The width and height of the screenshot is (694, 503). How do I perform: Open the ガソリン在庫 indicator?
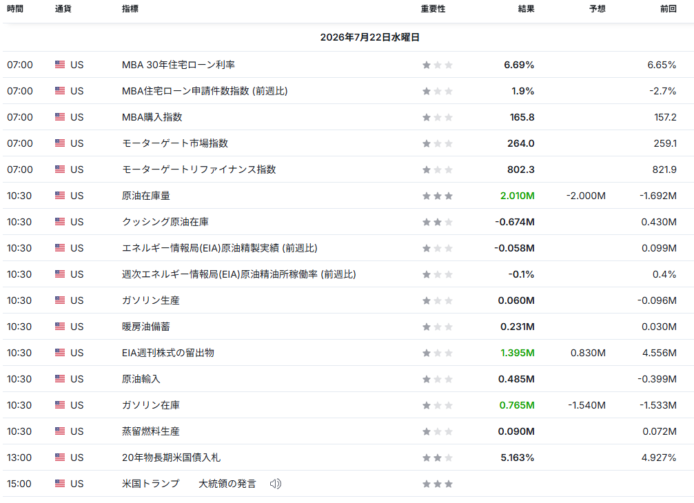click(x=150, y=405)
